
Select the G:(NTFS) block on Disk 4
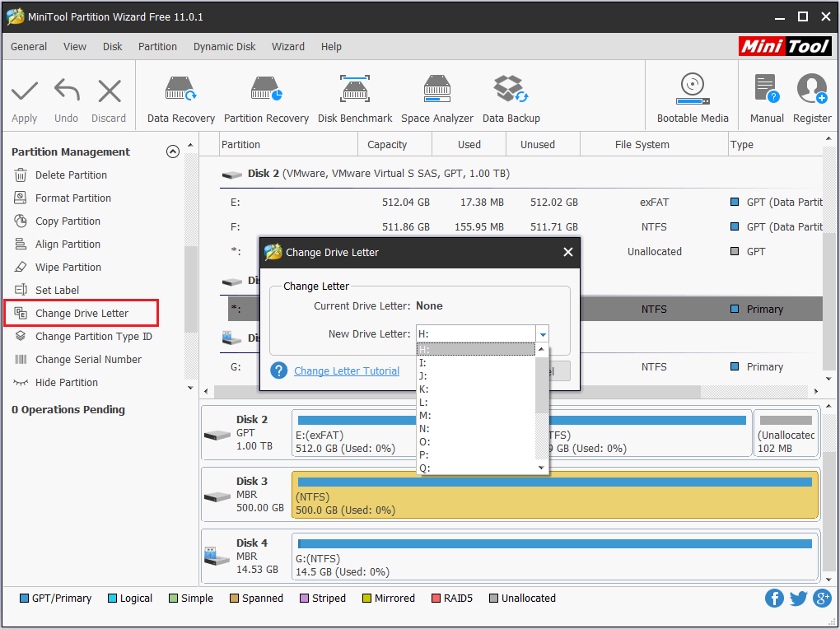pyautogui.click(x=555, y=557)
